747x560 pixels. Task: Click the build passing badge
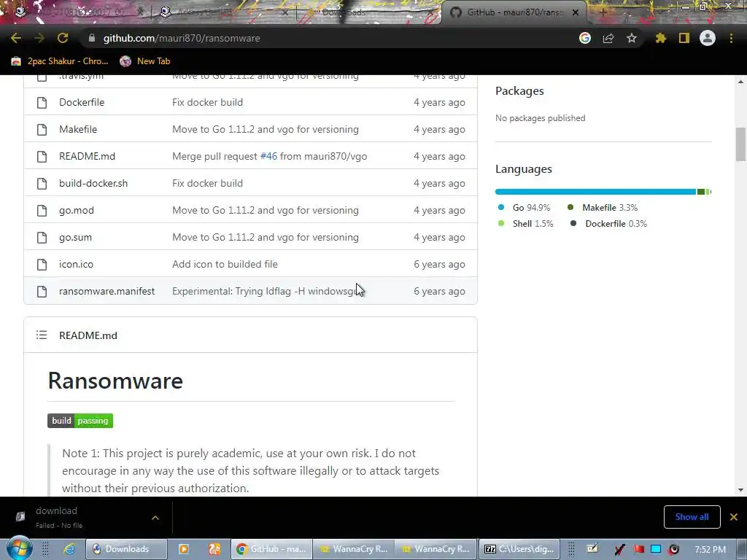coord(80,421)
